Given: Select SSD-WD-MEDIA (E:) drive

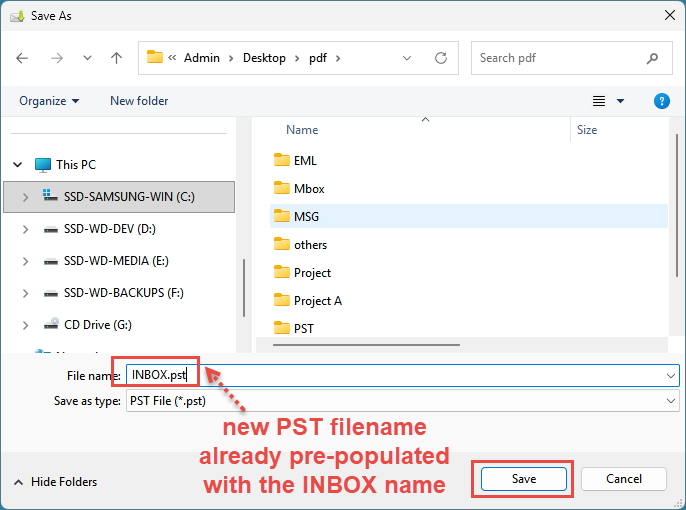Looking at the screenshot, I should [116, 261].
